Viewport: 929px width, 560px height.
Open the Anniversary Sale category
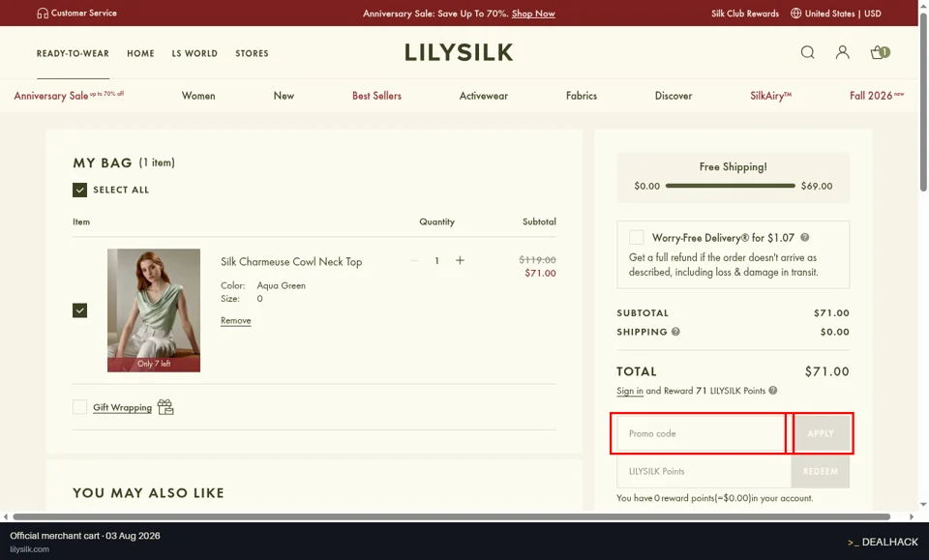[69, 96]
